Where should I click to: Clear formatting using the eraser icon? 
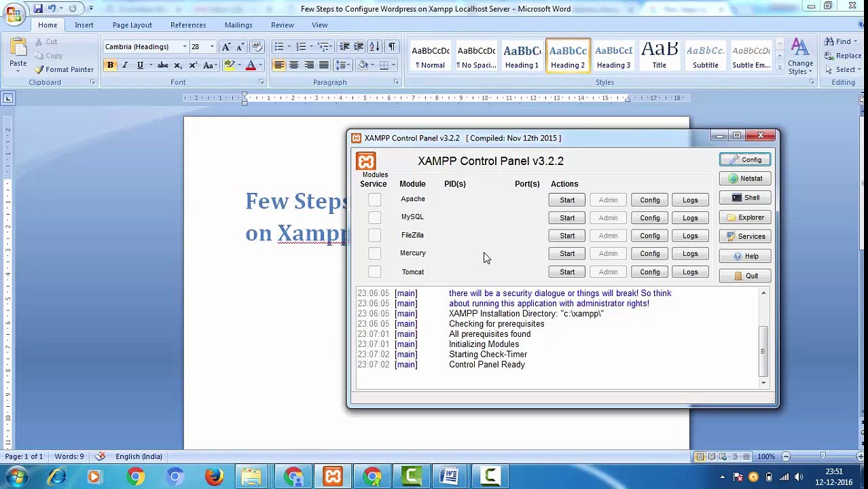[x=257, y=47]
